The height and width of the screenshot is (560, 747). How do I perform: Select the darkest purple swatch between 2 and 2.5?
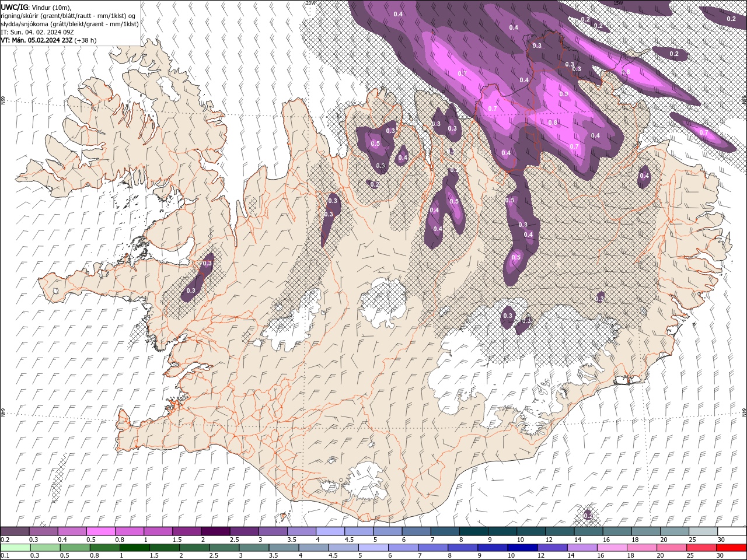point(215,531)
